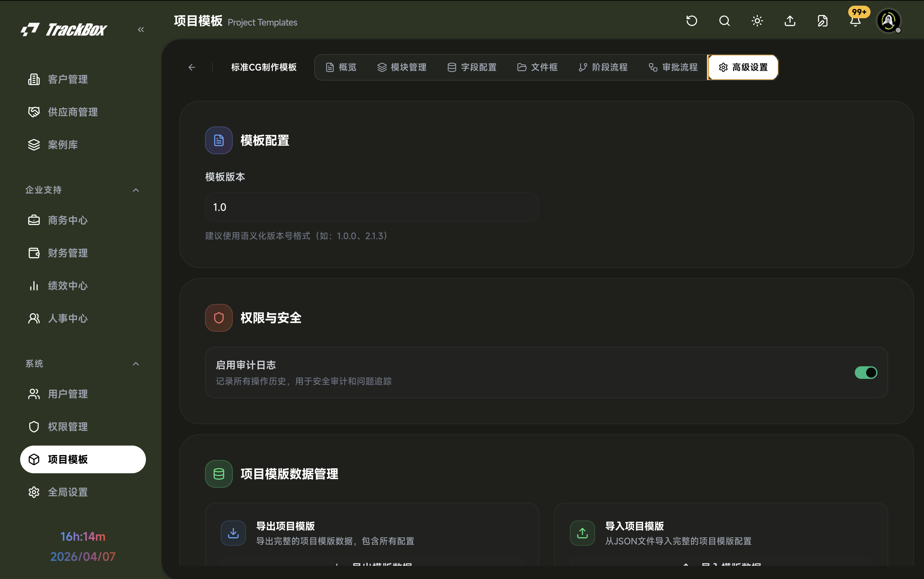
Task: Switch to the 字段配置 tab
Action: [472, 67]
